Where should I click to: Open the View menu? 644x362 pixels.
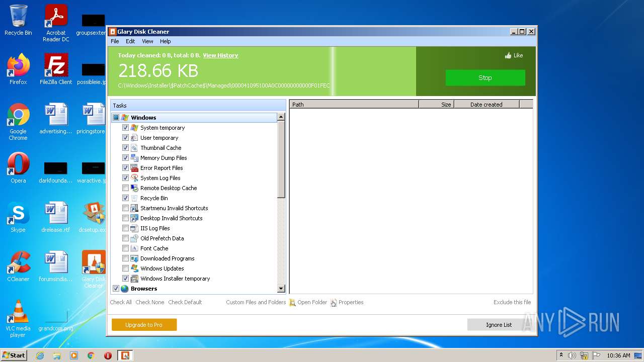click(x=147, y=41)
